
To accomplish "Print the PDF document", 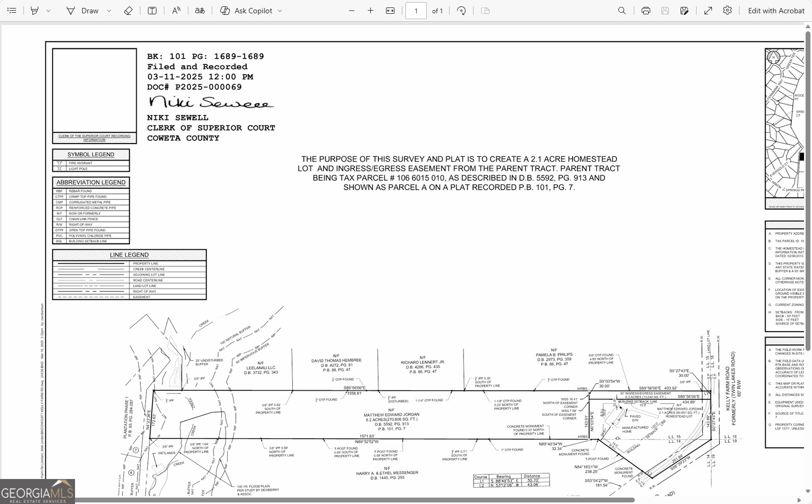I will click(646, 11).
